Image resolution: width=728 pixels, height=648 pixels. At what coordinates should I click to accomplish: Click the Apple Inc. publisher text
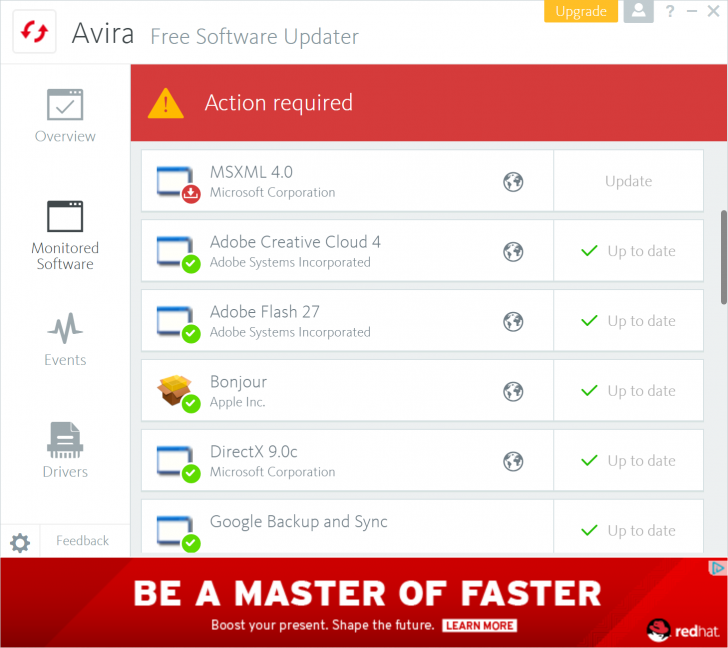pyautogui.click(x=237, y=402)
